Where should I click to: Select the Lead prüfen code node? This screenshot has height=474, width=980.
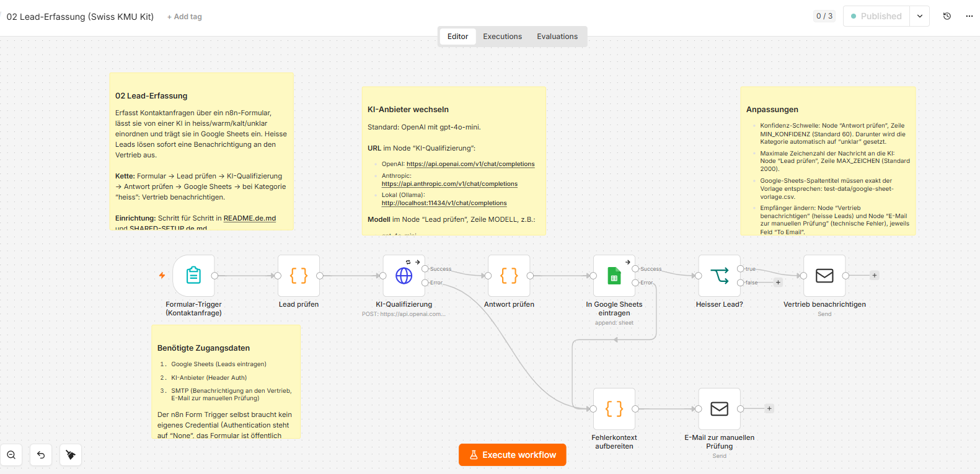click(299, 276)
